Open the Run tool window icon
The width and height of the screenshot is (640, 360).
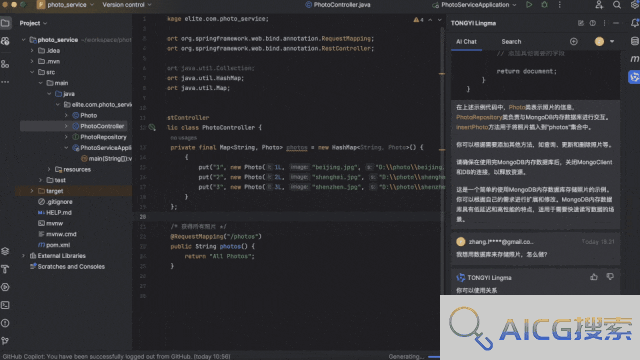tap(5, 287)
